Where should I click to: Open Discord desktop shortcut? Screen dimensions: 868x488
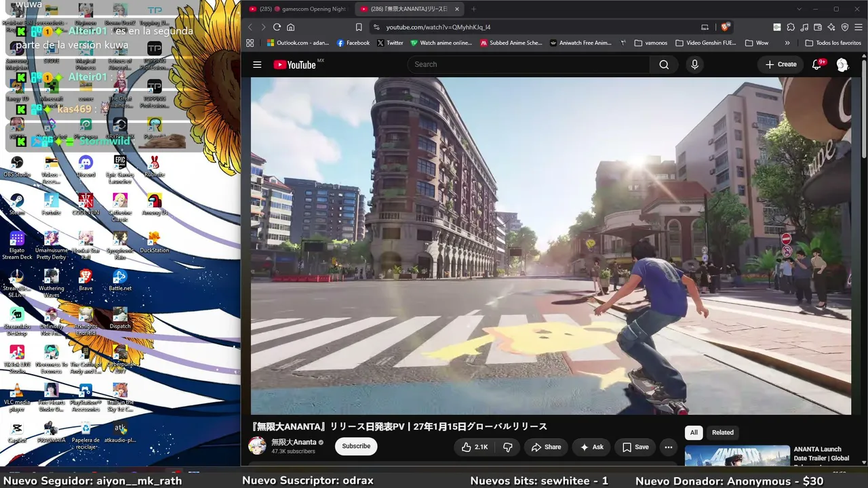point(85,166)
